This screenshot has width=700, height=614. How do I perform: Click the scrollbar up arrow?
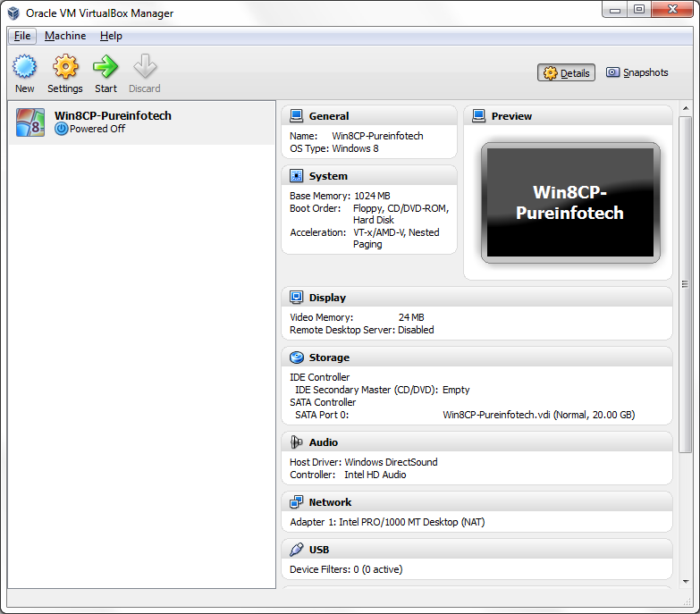pyautogui.click(x=686, y=108)
